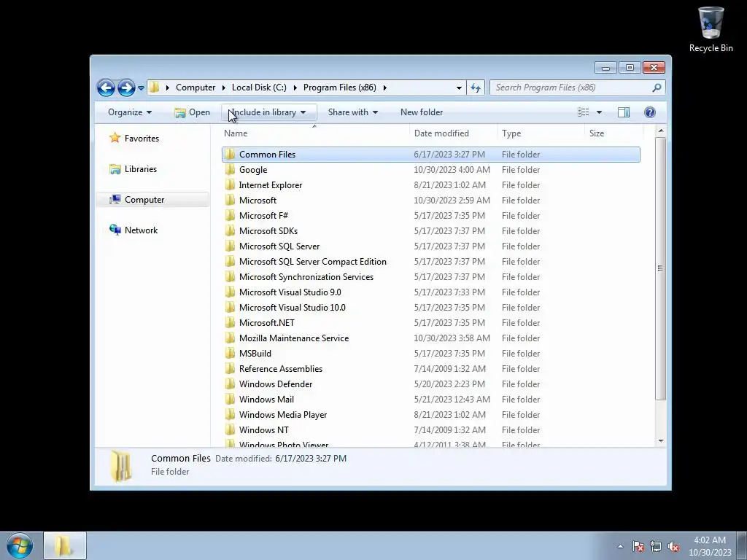The width and height of the screenshot is (747, 560).
Task: Open the Organize menu
Action: point(130,112)
